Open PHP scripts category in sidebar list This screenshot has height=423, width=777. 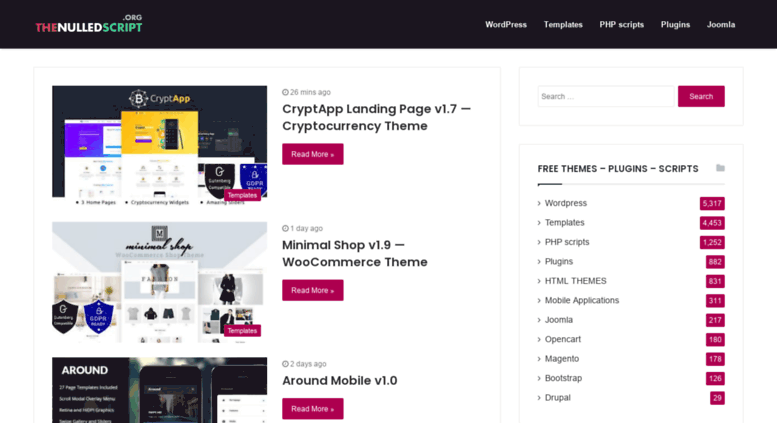point(567,242)
